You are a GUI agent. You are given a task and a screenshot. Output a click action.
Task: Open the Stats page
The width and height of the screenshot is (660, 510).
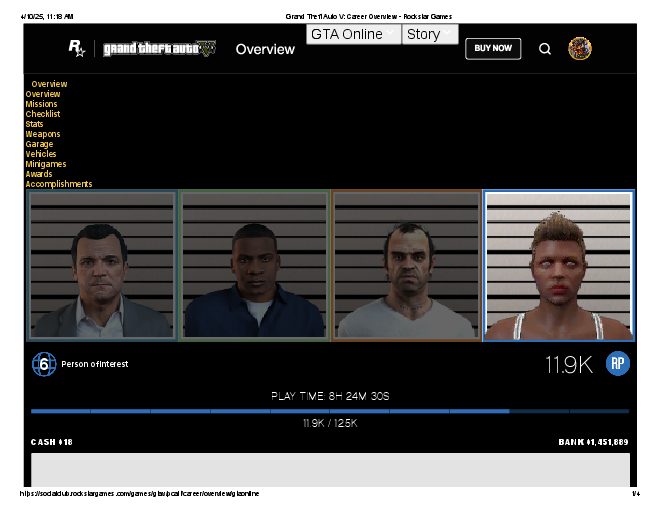click(x=34, y=124)
